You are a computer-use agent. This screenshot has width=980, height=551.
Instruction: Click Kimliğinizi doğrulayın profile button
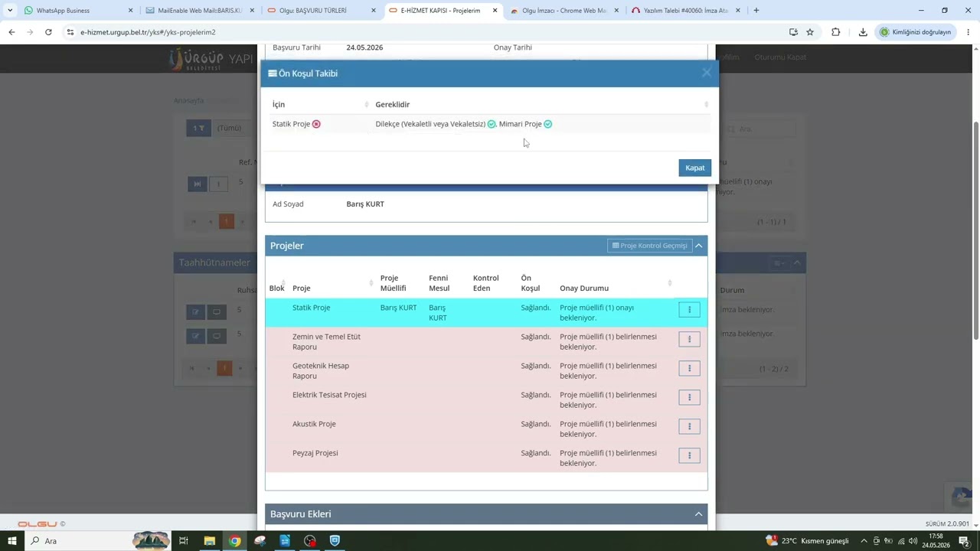916,32
